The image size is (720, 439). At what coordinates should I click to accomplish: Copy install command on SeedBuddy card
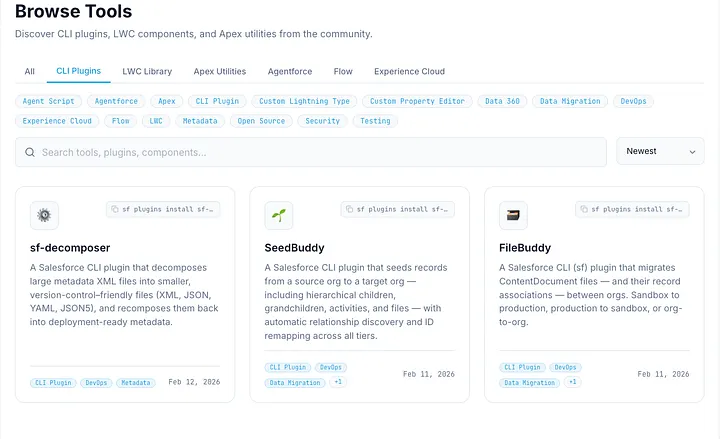(x=398, y=209)
